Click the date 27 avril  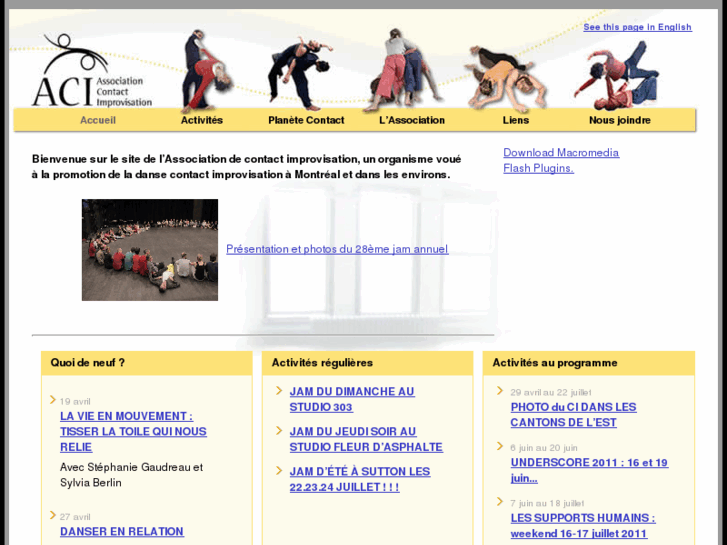pos(75,517)
